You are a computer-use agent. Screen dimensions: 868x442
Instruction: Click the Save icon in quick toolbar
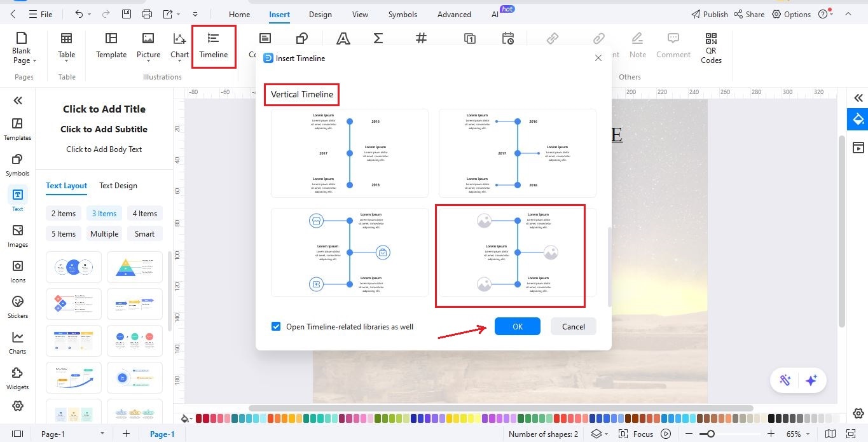127,14
